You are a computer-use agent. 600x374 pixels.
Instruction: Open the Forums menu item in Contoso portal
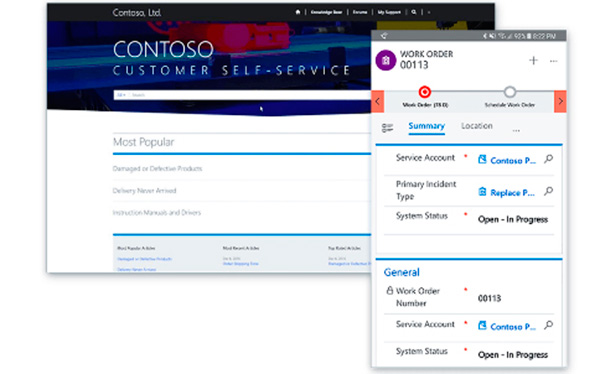coord(360,12)
